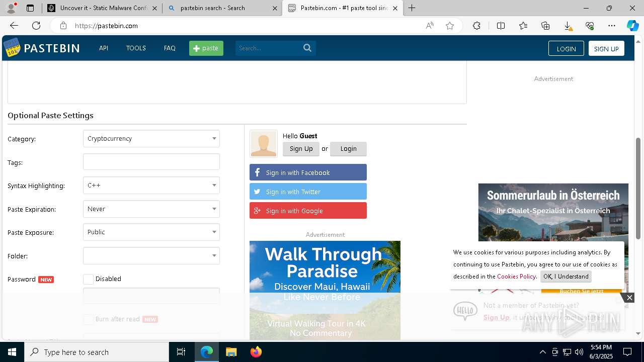The width and height of the screenshot is (644, 362).
Task: Add page to favorites star icon
Action: 450,26
